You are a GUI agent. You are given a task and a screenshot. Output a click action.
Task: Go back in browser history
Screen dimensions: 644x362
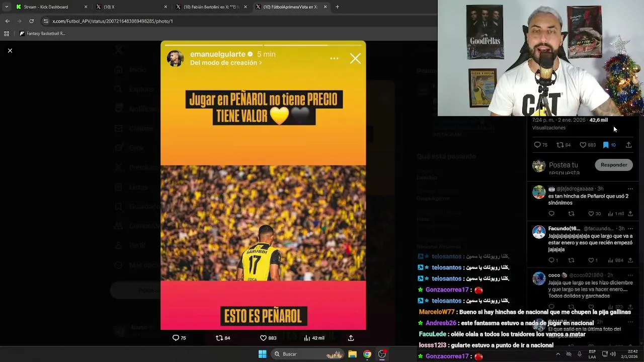(x=7, y=21)
